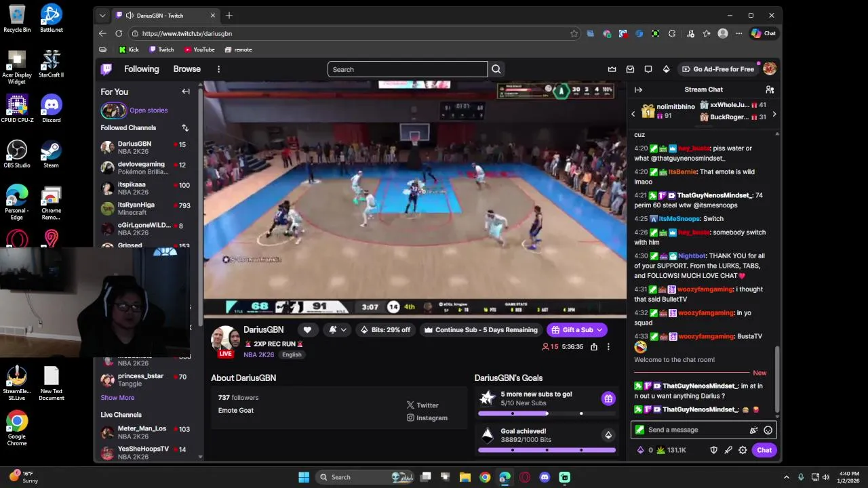Click gift icon on subs goal
The height and width of the screenshot is (488, 868).
click(608, 399)
